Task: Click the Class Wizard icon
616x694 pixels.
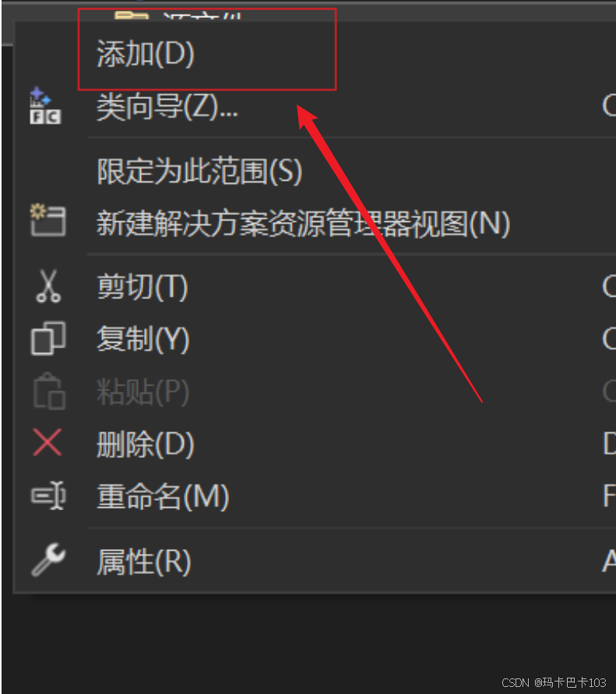Action: (x=45, y=106)
